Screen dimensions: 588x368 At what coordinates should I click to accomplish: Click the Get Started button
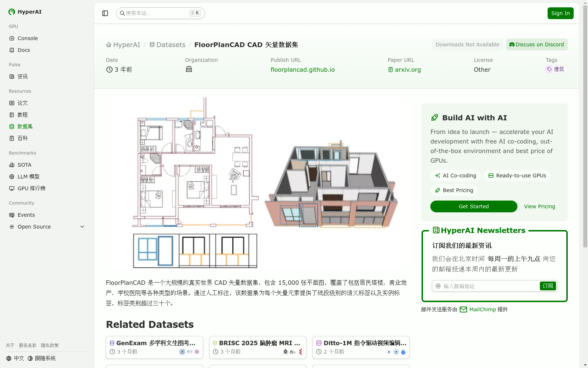(474, 206)
